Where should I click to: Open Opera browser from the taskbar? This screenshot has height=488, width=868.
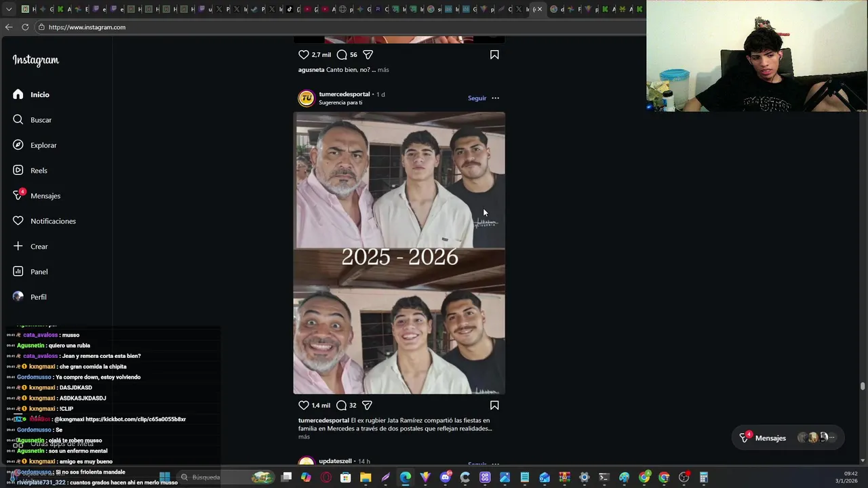click(326, 477)
